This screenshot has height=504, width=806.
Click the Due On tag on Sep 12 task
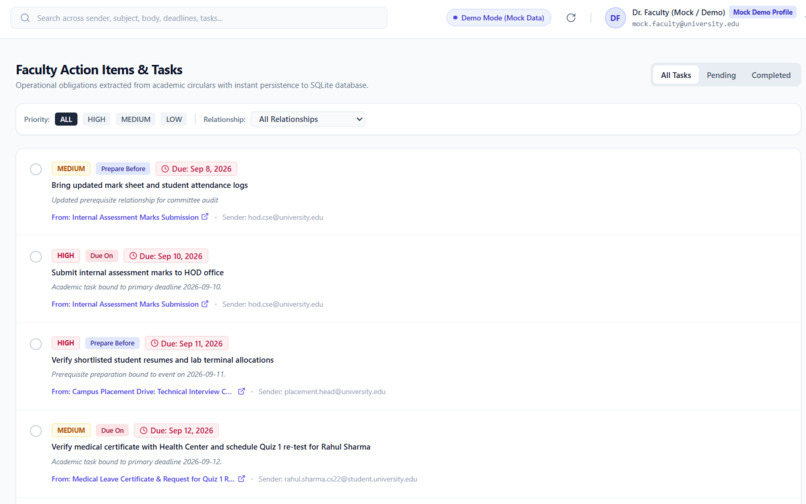pyautogui.click(x=112, y=430)
